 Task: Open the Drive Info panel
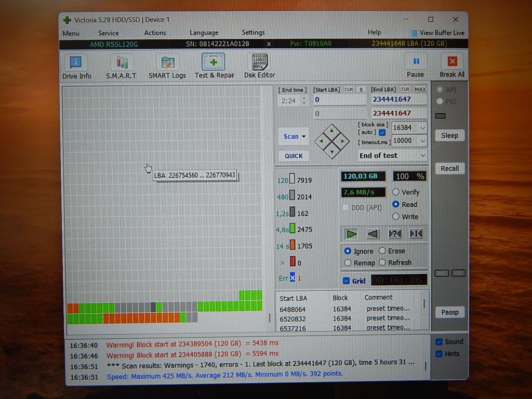coord(76,67)
